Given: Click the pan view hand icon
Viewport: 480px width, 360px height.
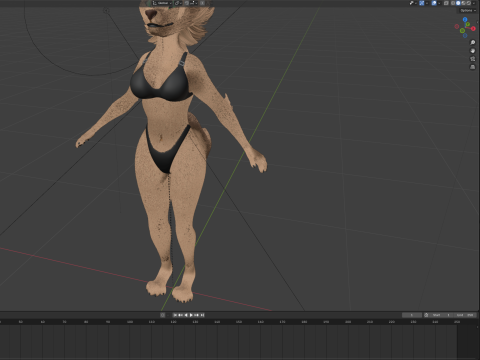Looking at the screenshot, I should (472, 51).
